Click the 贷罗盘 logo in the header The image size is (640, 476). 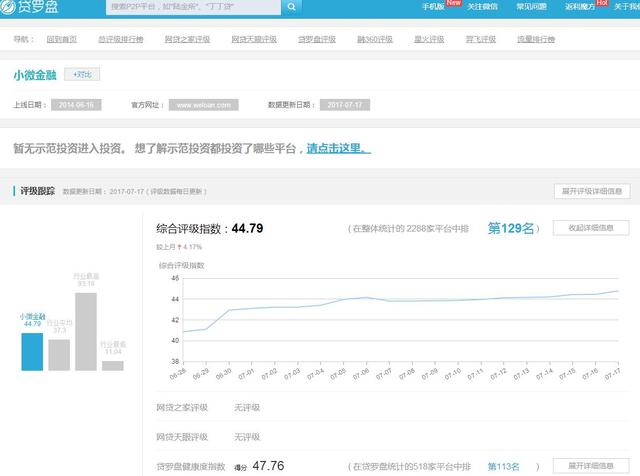29,7
